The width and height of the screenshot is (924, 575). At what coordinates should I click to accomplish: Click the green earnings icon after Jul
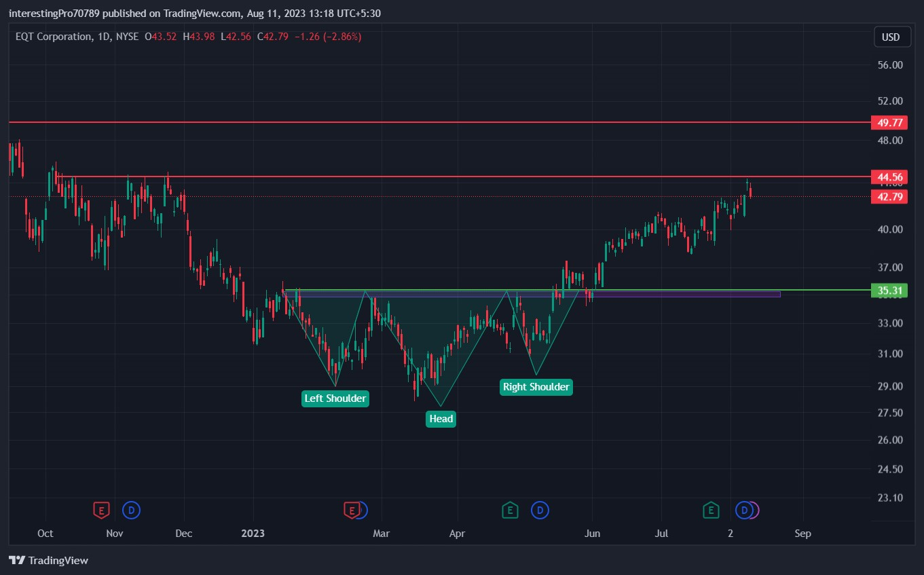[711, 510]
